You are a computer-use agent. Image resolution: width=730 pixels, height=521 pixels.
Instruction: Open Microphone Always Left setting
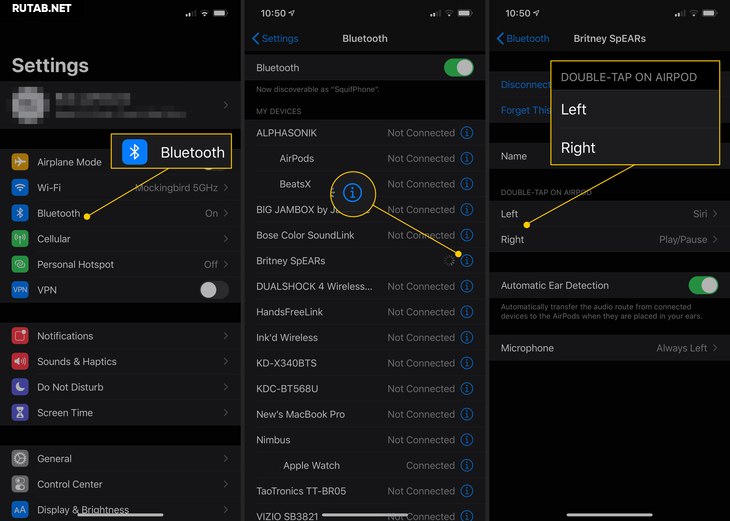tap(609, 348)
